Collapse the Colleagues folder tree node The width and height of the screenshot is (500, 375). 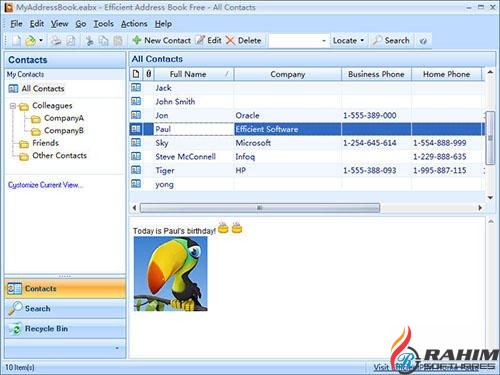13,106
